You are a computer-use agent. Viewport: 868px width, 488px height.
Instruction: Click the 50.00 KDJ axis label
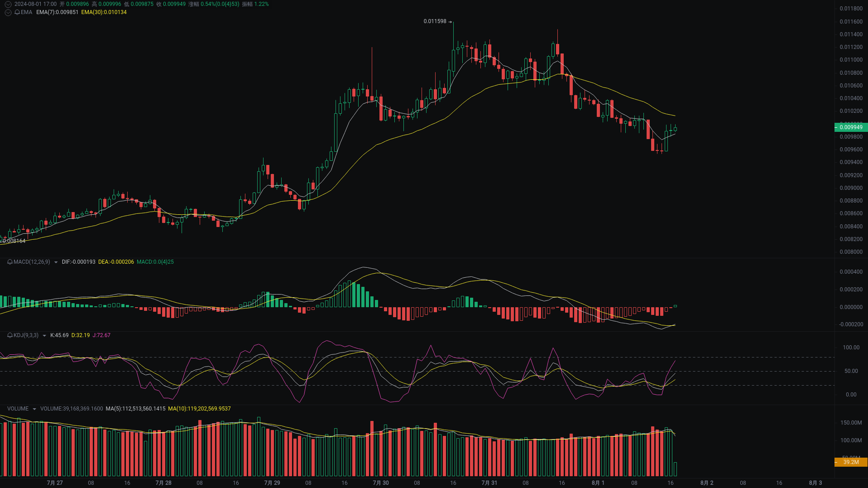tap(851, 371)
